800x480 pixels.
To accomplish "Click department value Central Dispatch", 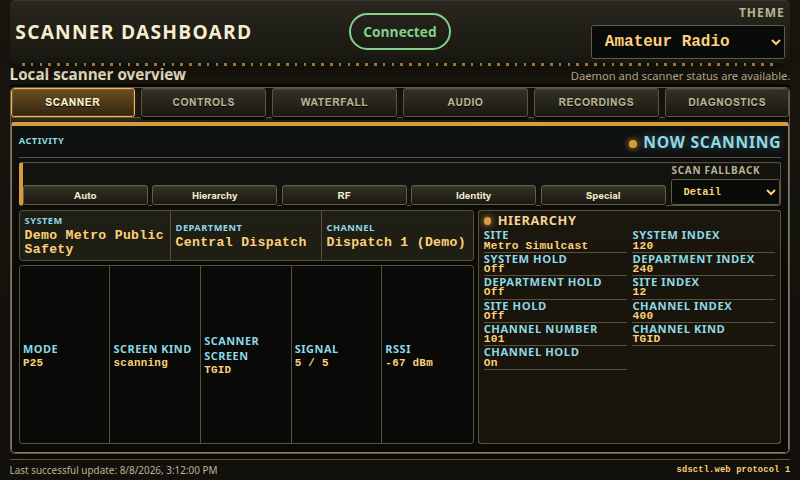I will coord(241,242).
